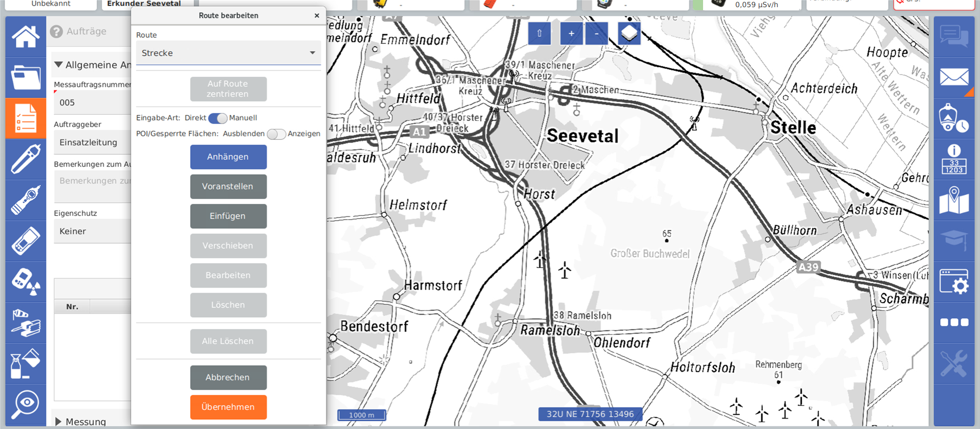This screenshot has height=429, width=980.
Task: Click the Messauftragsnummer field with 005
Action: coord(92,103)
